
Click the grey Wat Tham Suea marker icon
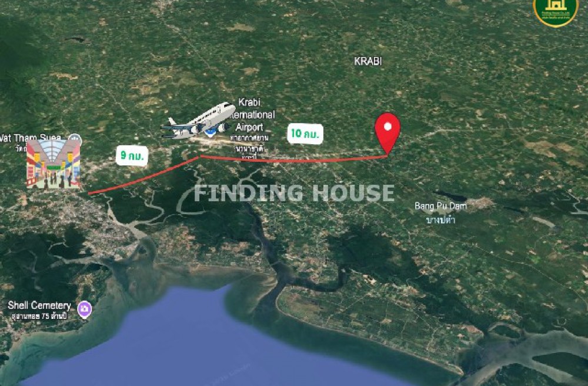click(75, 140)
